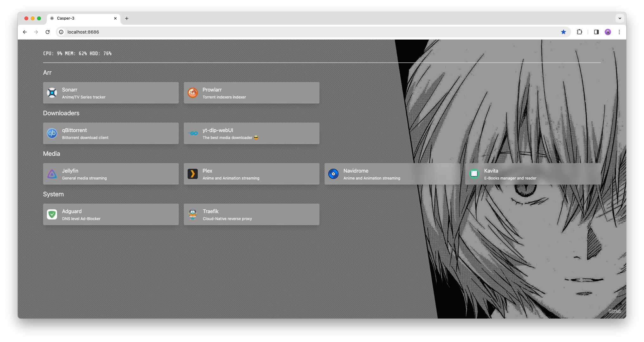This screenshot has width=644, height=342.
Task: Bookmark page with the star icon
Action: (x=563, y=32)
